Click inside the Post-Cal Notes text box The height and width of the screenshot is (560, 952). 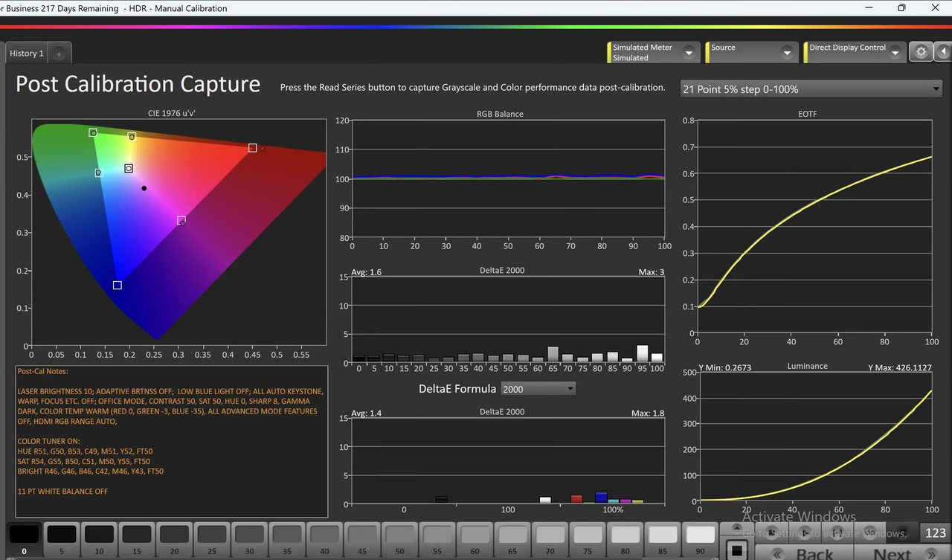(x=171, y=441)
